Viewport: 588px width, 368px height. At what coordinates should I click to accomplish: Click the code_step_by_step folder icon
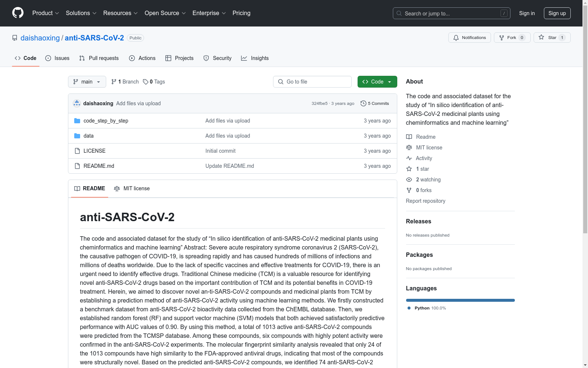[77, 121]
